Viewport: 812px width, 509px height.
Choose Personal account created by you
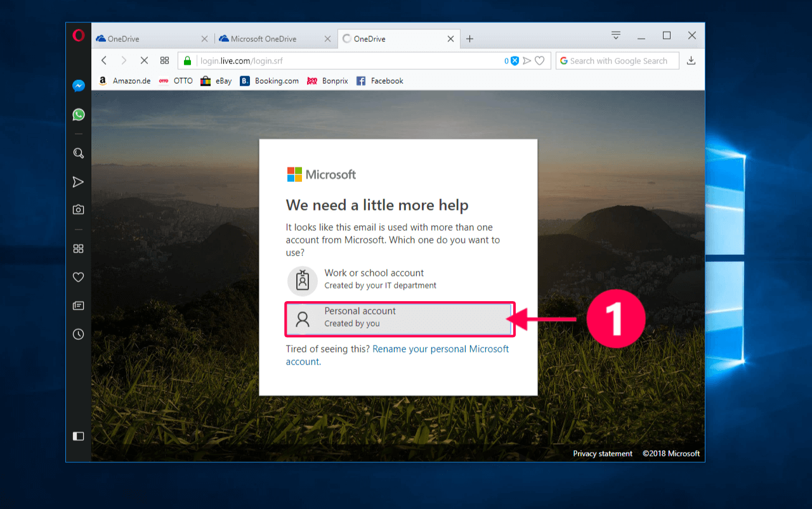398,318
